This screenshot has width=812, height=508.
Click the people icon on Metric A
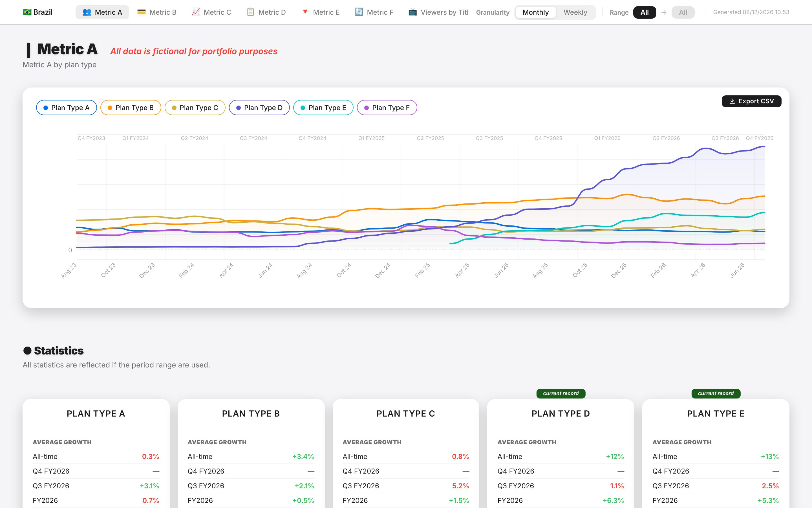[87, 12]
